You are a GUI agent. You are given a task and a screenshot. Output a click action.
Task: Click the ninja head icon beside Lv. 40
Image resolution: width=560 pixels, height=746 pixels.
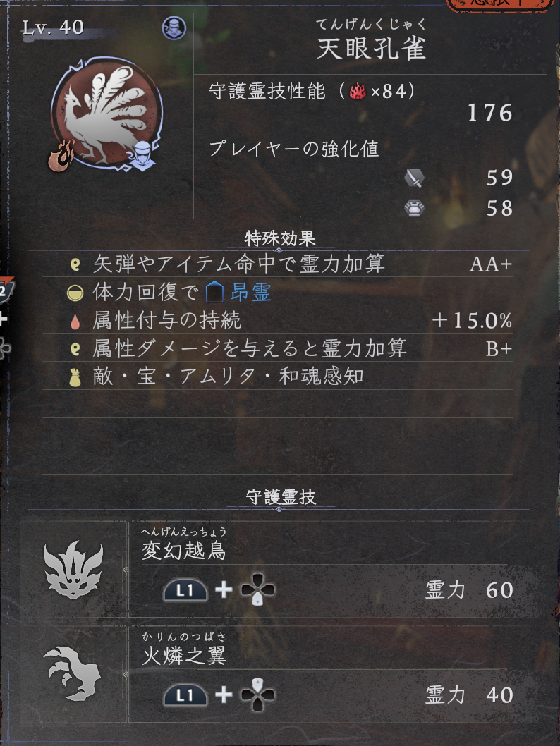(x=174, y=28)
